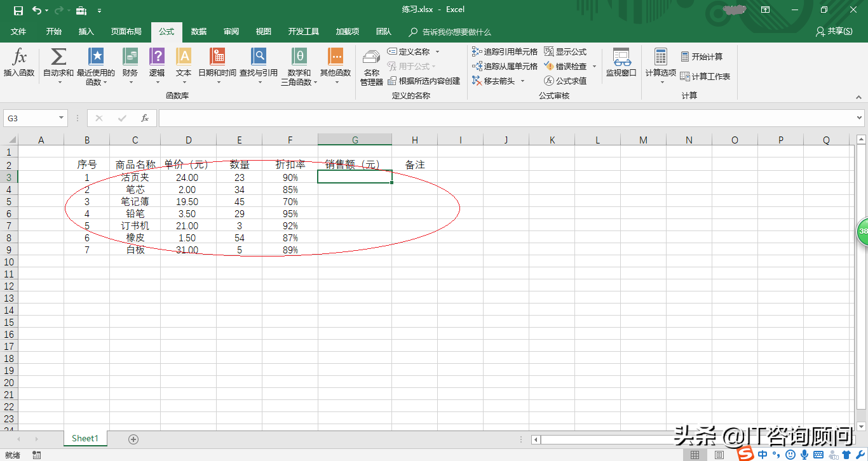Click the IME microphone voice input icon

804,455
